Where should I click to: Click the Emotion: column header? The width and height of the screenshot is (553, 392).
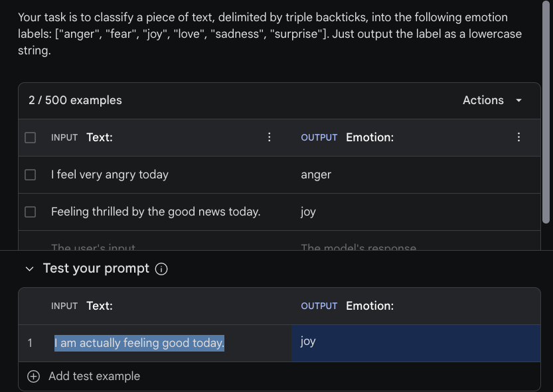(x=370, y=137)
